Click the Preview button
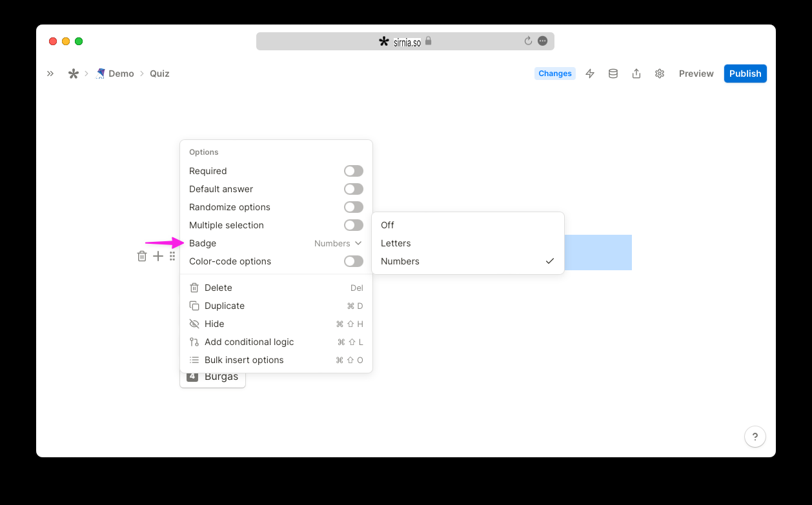The height and width of the screenshot is (505, 812). point(696,74)
